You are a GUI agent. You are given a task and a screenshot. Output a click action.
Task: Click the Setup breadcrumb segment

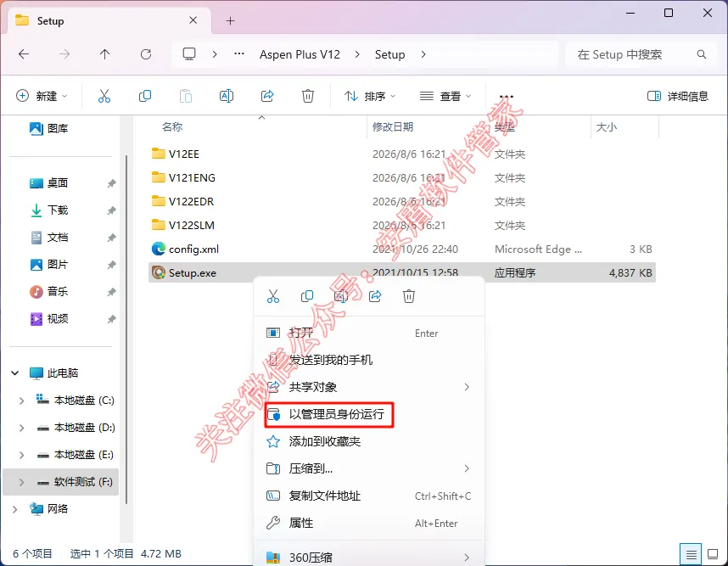pyautogui.click(x=389, y=54)
